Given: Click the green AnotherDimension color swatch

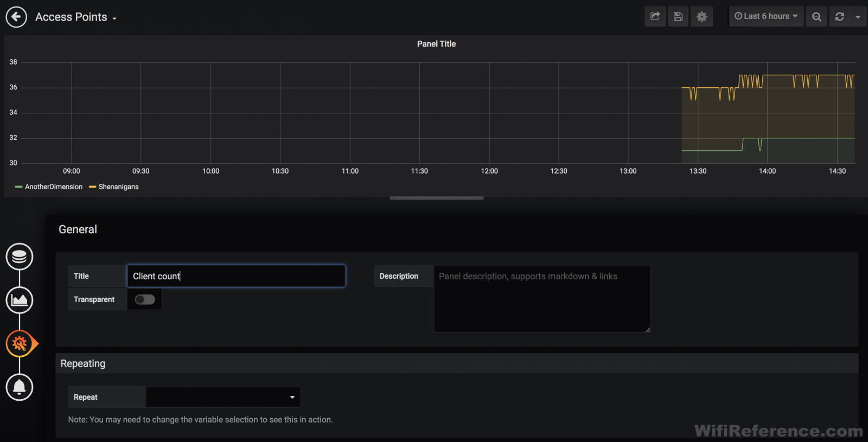Looking at the screenshot, I should click(19, 187).
